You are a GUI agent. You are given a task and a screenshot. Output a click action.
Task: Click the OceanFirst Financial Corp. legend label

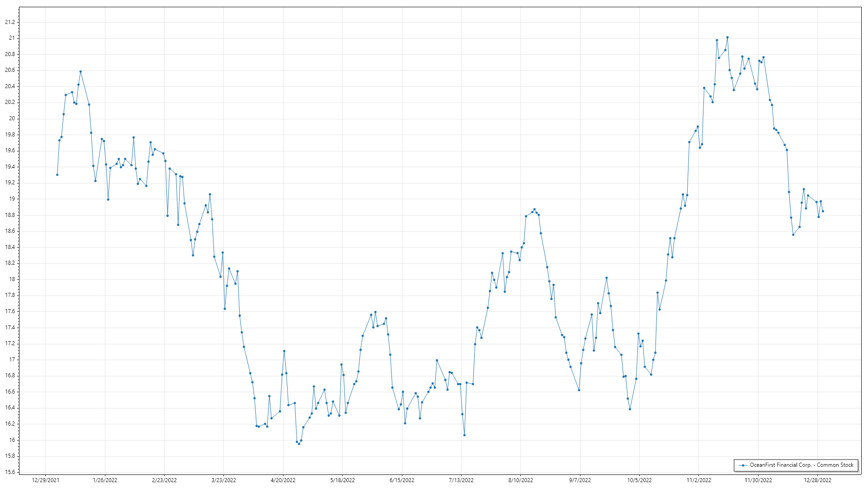802,465
